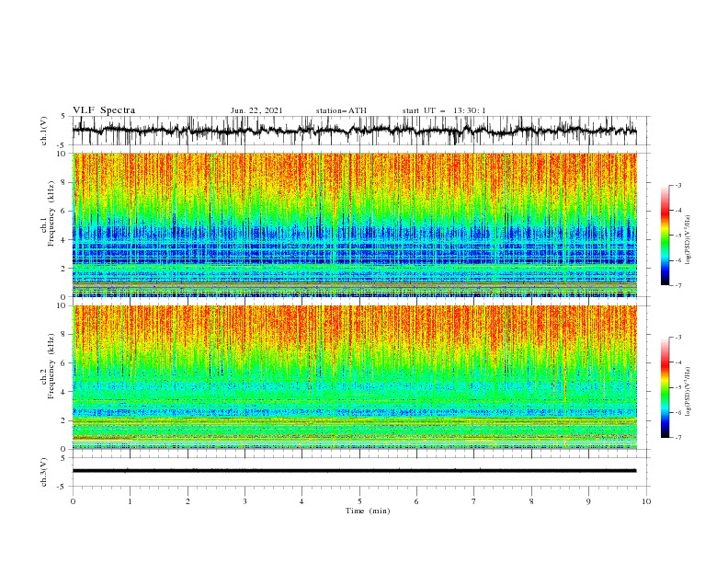728x563 pixels.
Task: Click time axis tick label "0"
Action: click(73, 501)
